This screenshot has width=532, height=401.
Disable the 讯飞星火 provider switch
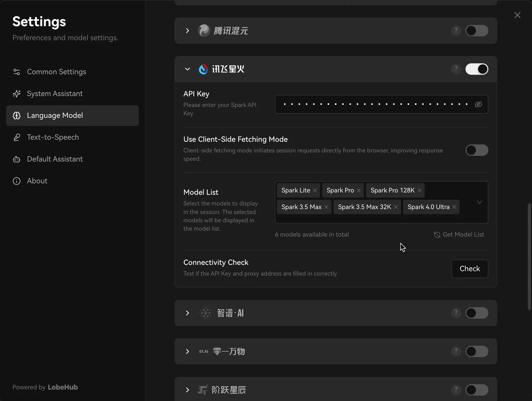coord(477,69)
